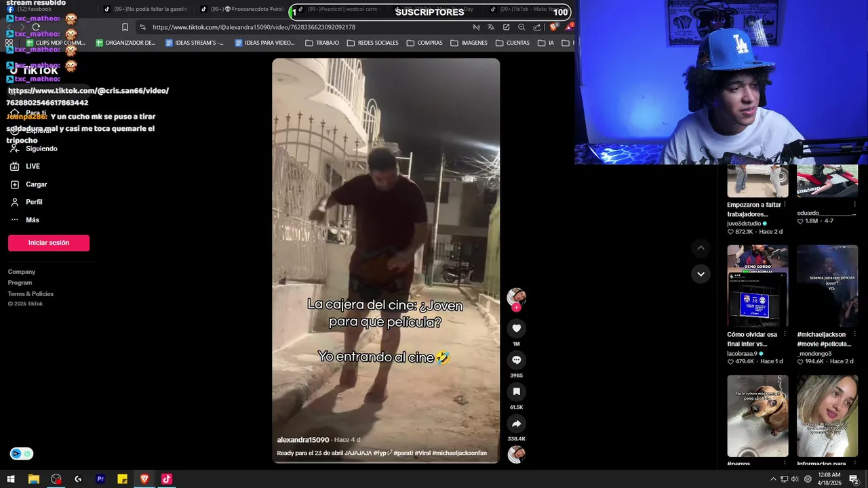Open options for 'Empezaron a faltar' video
This screenshot has width=868, height=488.
click(785, 205)
